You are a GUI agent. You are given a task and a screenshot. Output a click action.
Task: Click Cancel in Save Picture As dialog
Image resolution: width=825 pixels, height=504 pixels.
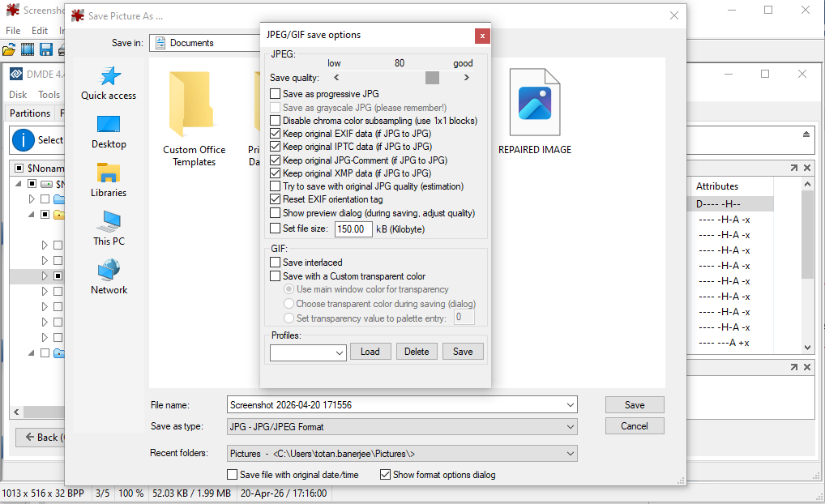click(635, 425)
